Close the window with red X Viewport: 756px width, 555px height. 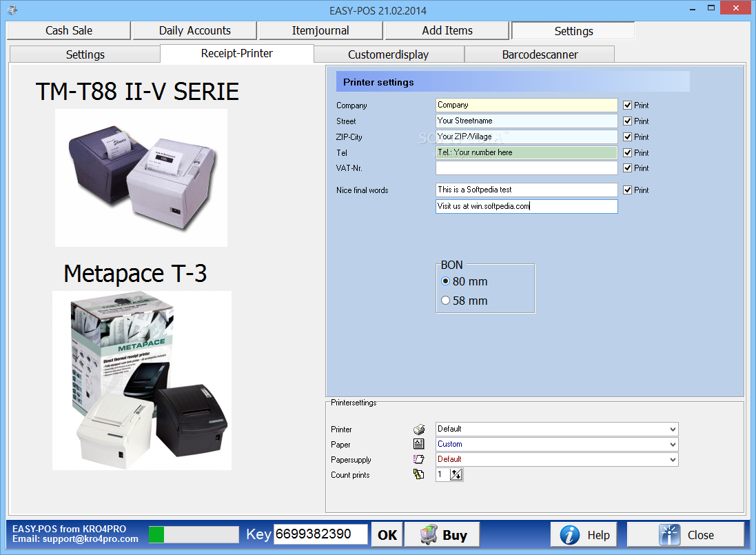(736, 8)
